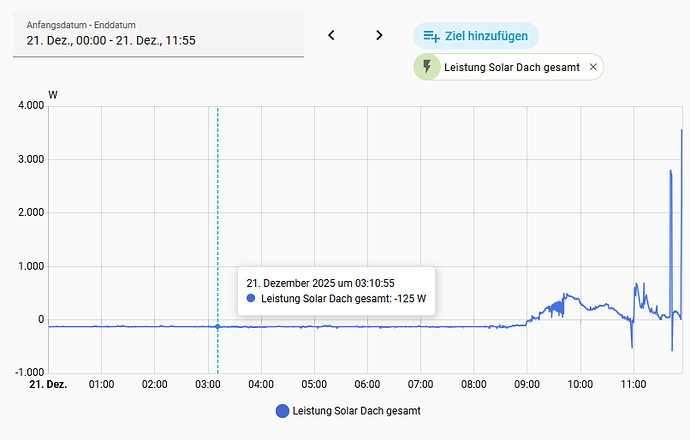Click the 09:00 x-axis label
690x440 pixels.
(527, 385)
